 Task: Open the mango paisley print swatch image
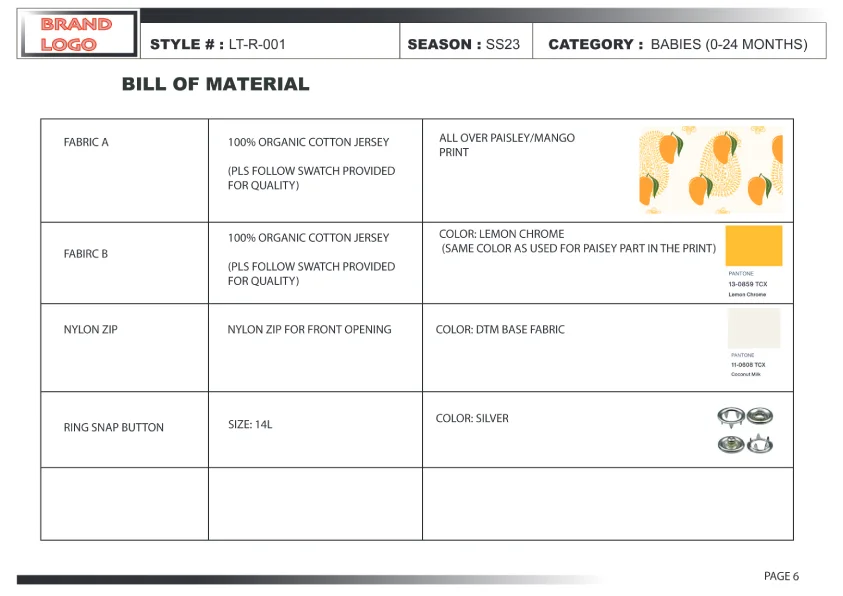710,170
